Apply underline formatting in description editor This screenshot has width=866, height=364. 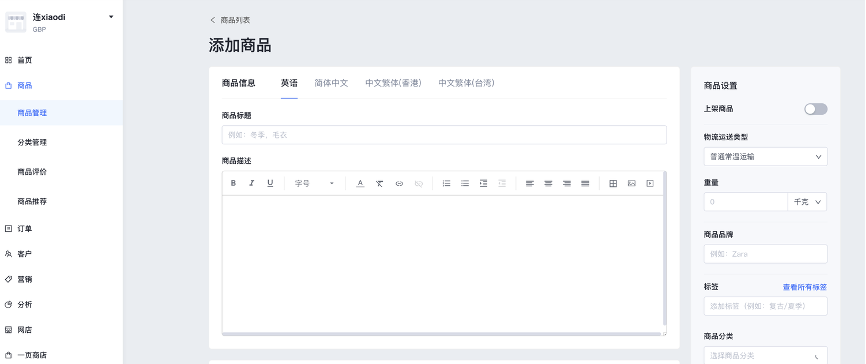(270, 183)
